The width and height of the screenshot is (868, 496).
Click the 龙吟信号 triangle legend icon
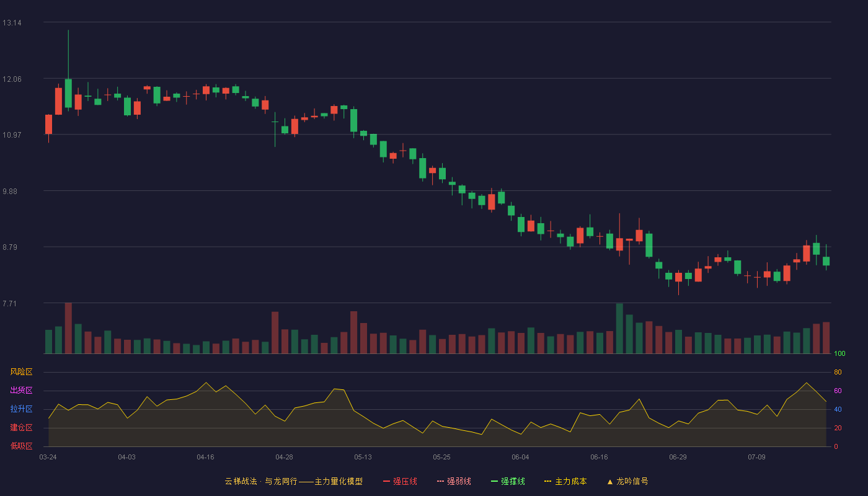pos(609,482)
